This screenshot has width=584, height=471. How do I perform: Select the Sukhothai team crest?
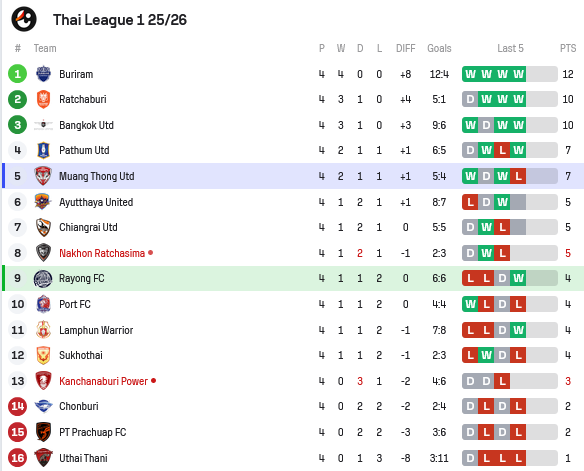43,355
